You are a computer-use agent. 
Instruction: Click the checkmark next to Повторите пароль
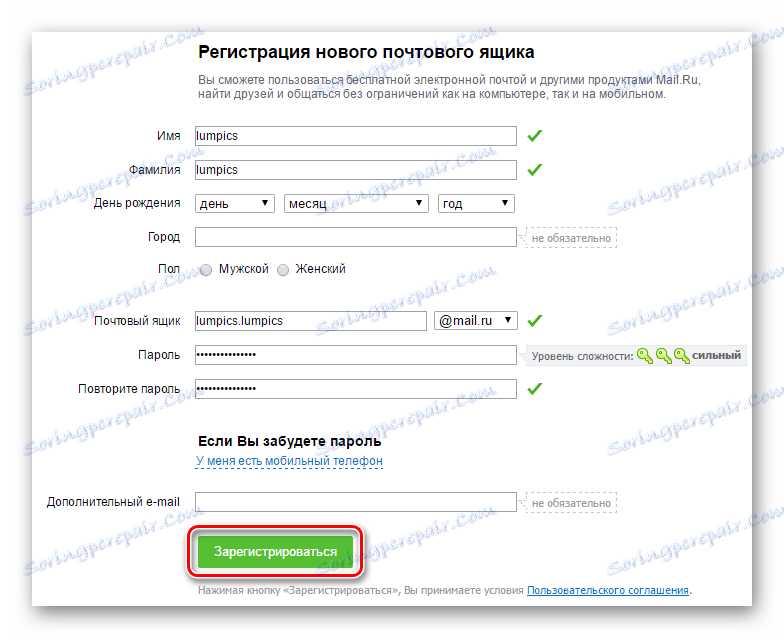[534, 388]
